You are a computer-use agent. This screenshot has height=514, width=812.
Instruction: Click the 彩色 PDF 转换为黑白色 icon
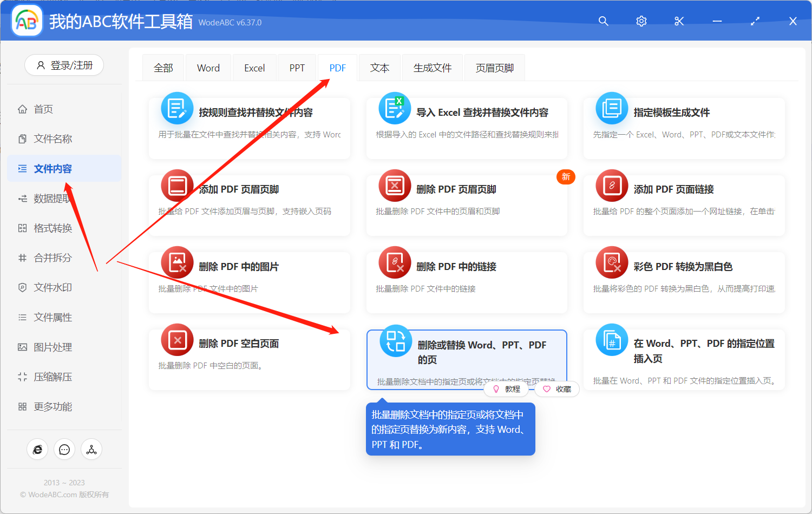[612, 263]
